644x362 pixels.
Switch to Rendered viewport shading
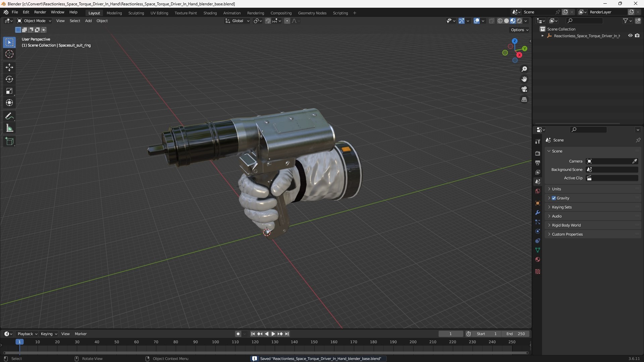[x=519, y=21]
